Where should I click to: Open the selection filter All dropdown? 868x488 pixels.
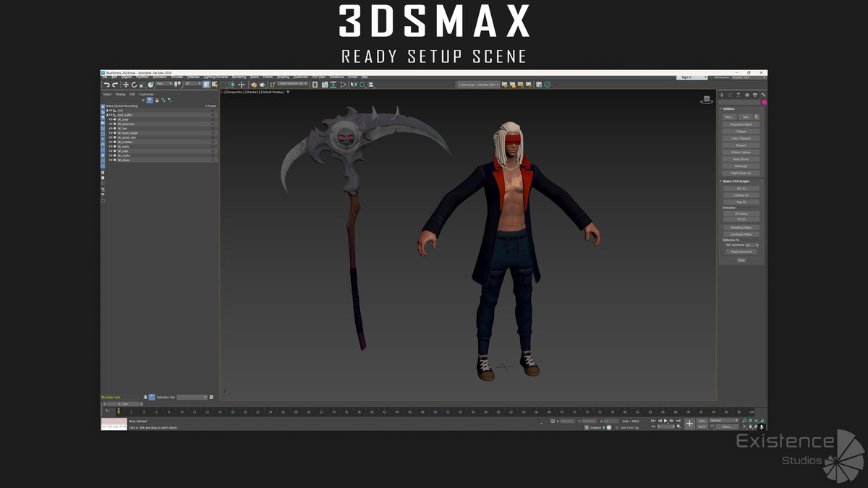click(x=193, y=83)
